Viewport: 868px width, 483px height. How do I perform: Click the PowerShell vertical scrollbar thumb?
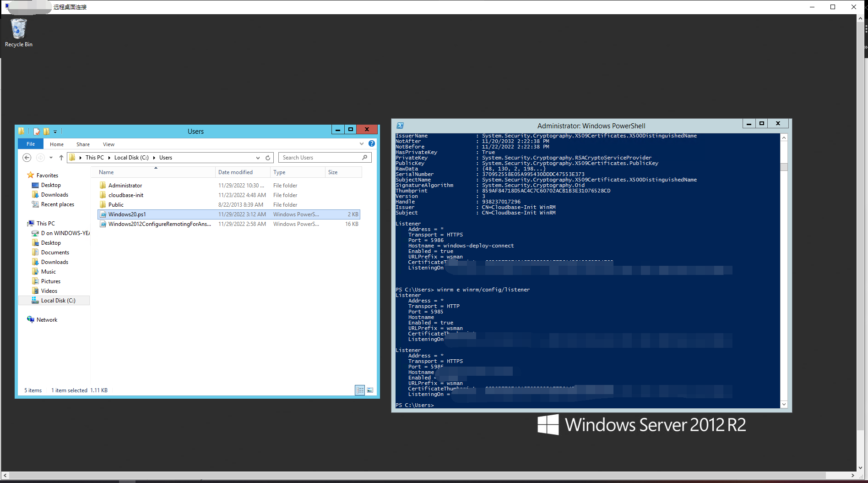pyautogui.click(x=784, y=167)
